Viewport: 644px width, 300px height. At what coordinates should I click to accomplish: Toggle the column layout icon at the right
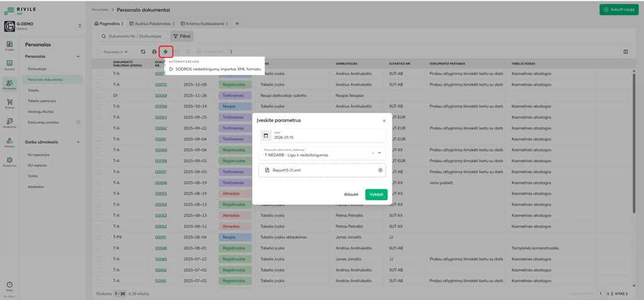click(x=625, y=52)
